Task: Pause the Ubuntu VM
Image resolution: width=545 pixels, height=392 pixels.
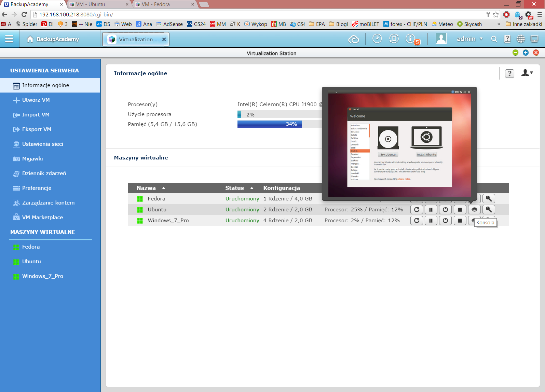Action: point(431,210)
